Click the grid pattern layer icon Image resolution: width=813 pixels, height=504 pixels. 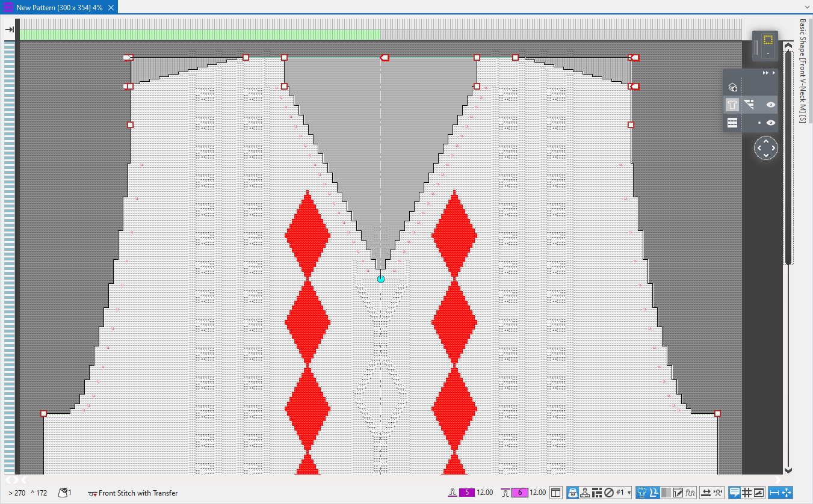coord(732,123)
